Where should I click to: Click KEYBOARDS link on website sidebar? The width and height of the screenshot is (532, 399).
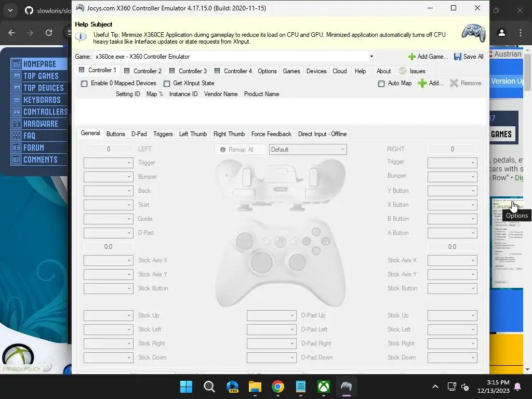point(39,100)
